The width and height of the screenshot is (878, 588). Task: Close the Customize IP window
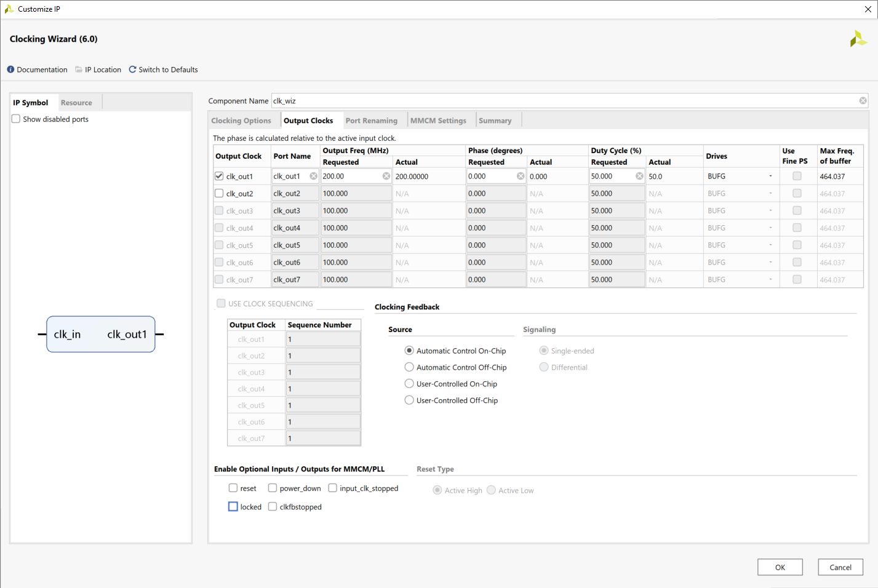868,9
